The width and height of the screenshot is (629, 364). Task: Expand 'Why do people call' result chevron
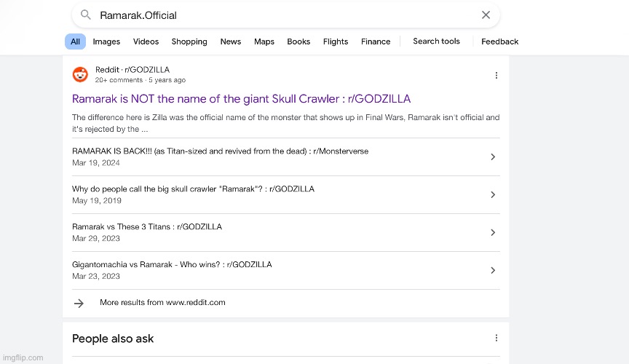pyautogui.click(x=493, y=194)
